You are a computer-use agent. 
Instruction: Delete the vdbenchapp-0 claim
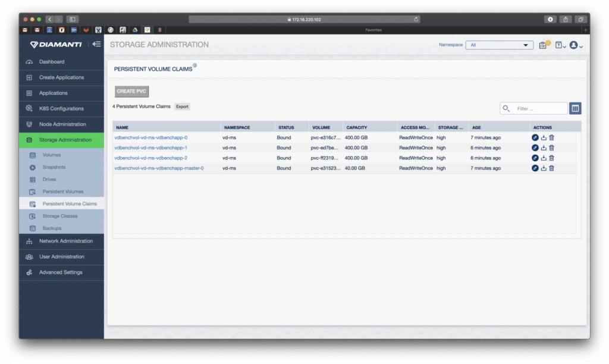[x=551, y=137]
